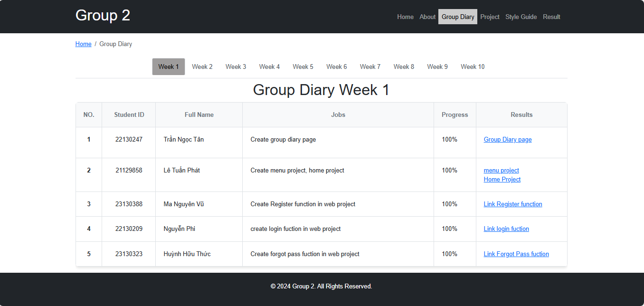Viewport: 644px width, 306px height.
Task: Open the Link login fuction result
Action: (x=506, y=229)
